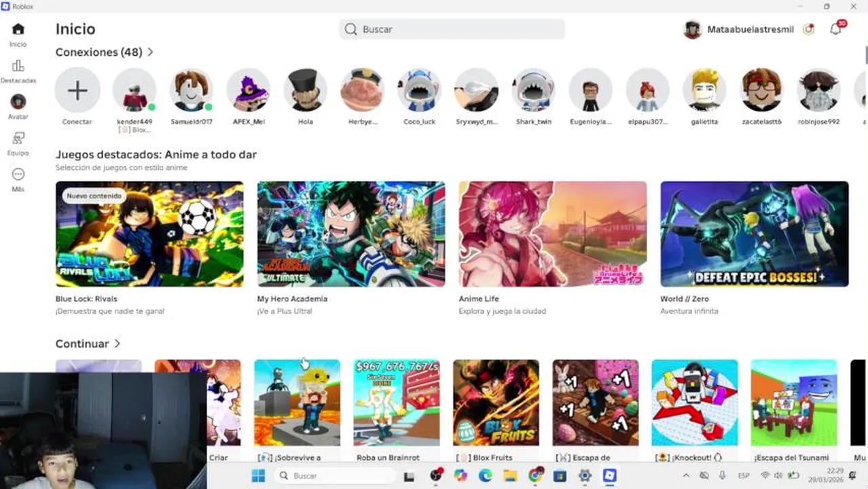Open elpapu307's connection avatar
The image size is (868, 489).
coord(648,90)
